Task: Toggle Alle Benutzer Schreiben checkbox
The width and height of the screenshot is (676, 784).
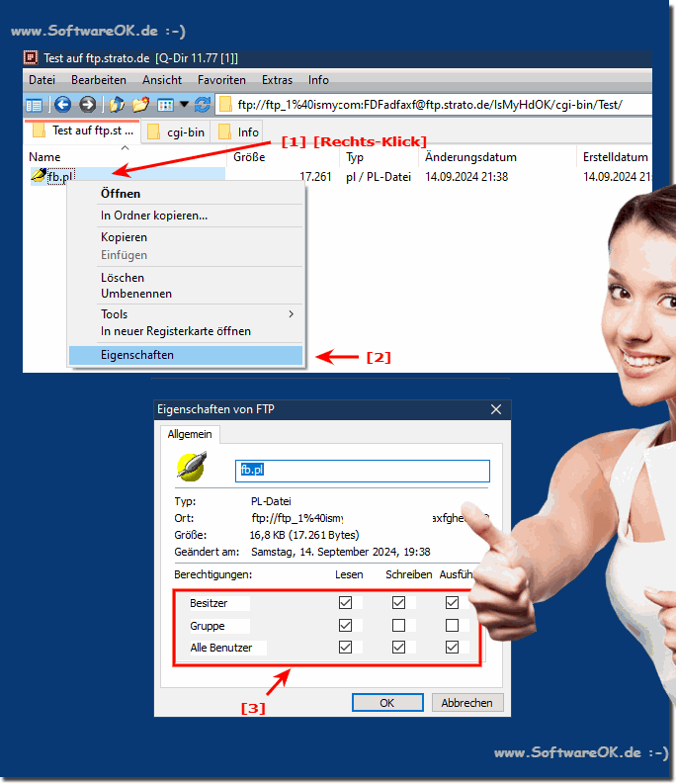Action: pyautogui.click(x=398, y=647)
